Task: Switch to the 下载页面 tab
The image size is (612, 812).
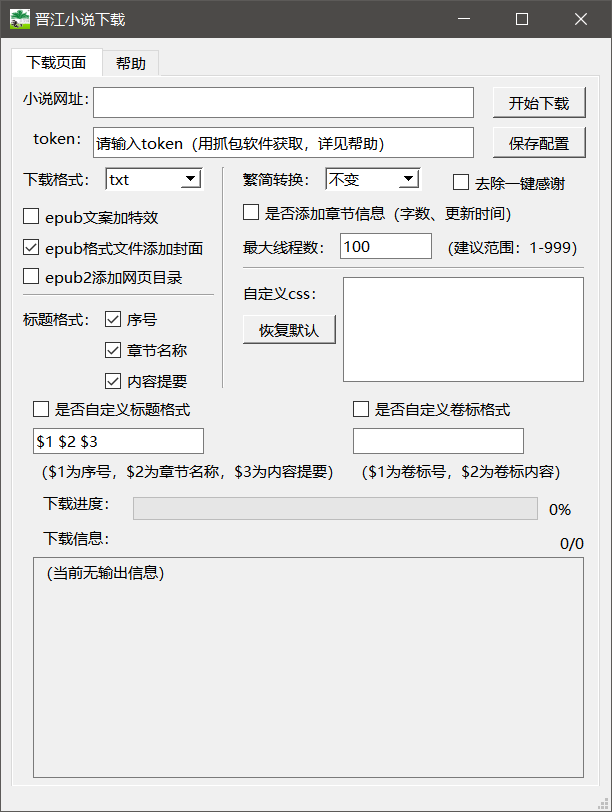Action: tap(56, 63)
